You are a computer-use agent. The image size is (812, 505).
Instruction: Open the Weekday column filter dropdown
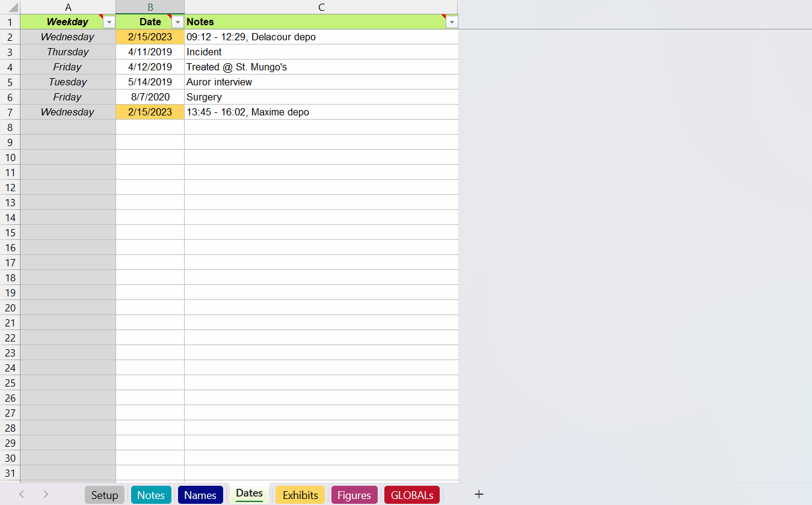(x=109, y=22)
